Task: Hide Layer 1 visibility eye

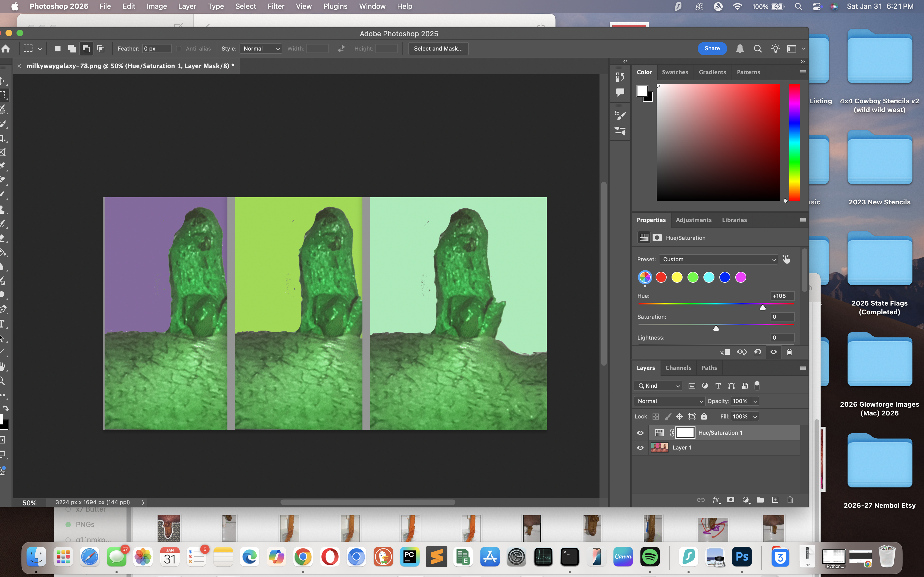Action: pyautogui.click(x=640, y=448)
